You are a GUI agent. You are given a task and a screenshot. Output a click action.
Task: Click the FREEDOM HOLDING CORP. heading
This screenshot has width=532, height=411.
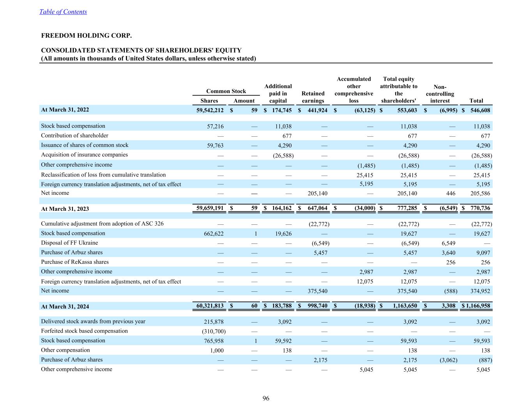tap(87, 36)
